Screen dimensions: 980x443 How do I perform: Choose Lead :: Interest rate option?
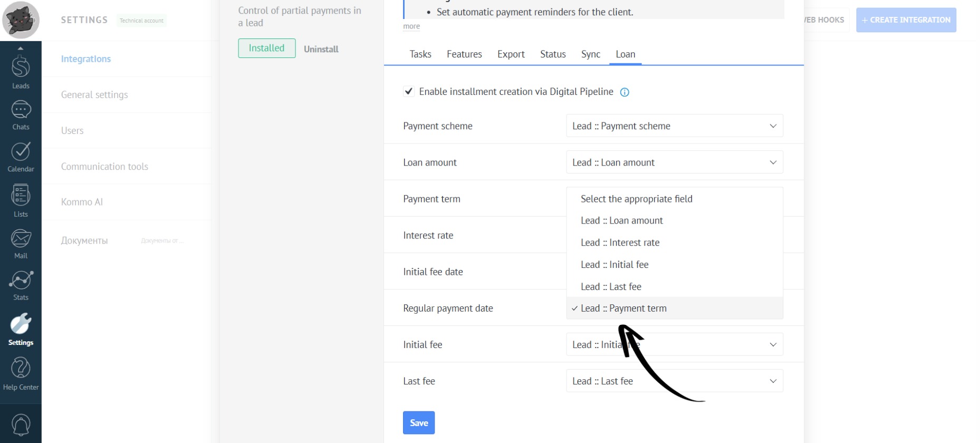pyautogui.click(x=620, y=243)
